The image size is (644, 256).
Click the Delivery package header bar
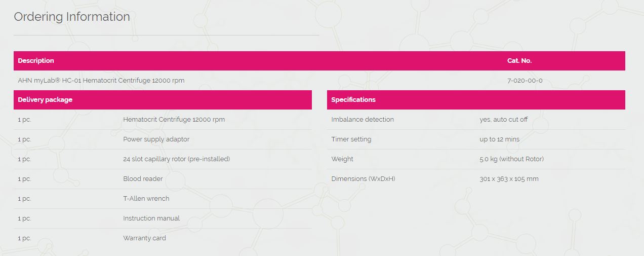point(163,100)
